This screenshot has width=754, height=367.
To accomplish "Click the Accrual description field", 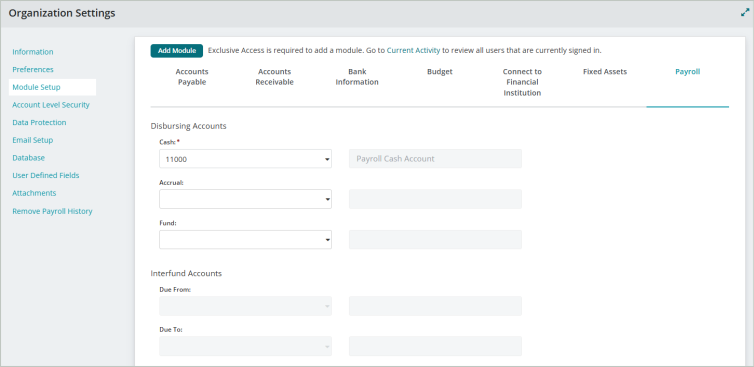I will pos(435,199).
